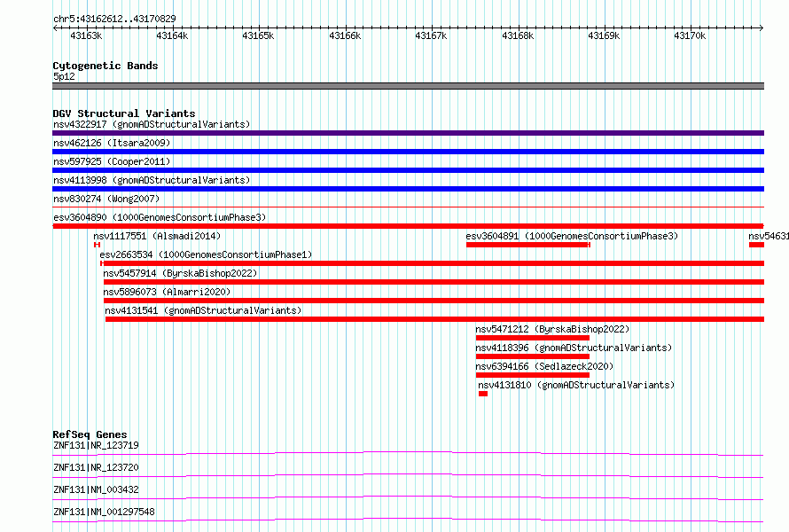Click the chr5:43162612..43170829 coordinate label

click(x=114, y=20)
